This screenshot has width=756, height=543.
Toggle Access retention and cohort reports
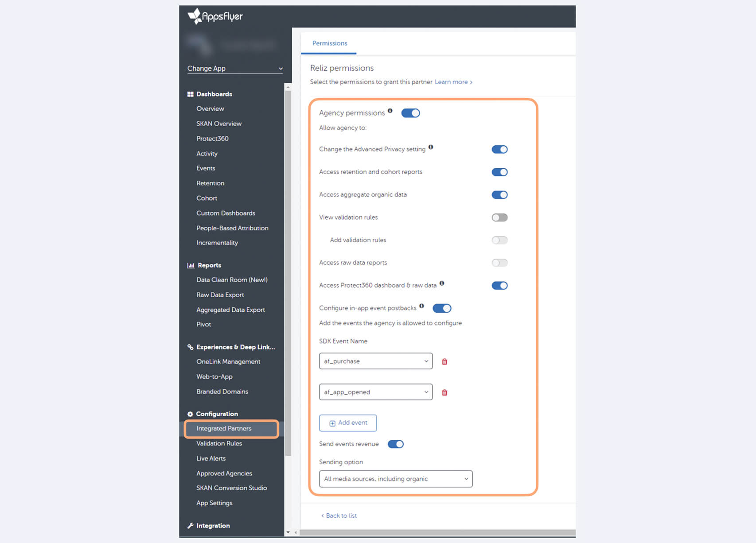click(x=499, y=172)
